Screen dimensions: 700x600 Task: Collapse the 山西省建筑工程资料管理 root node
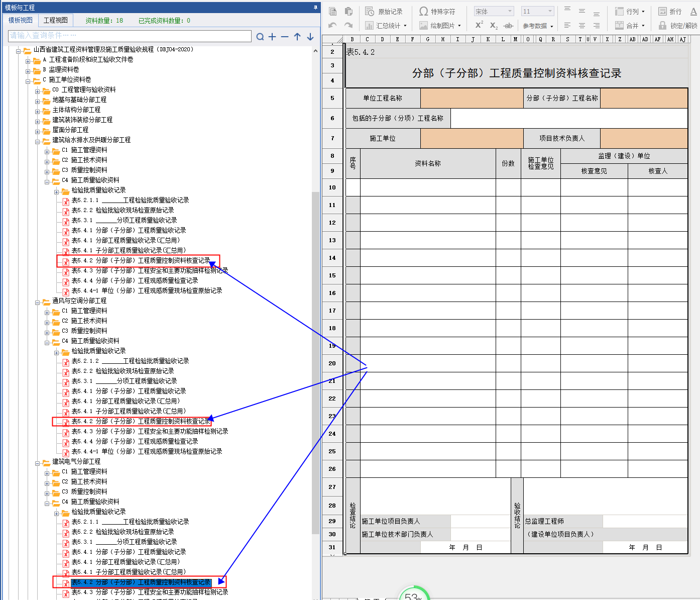click(x=19, y=51)
